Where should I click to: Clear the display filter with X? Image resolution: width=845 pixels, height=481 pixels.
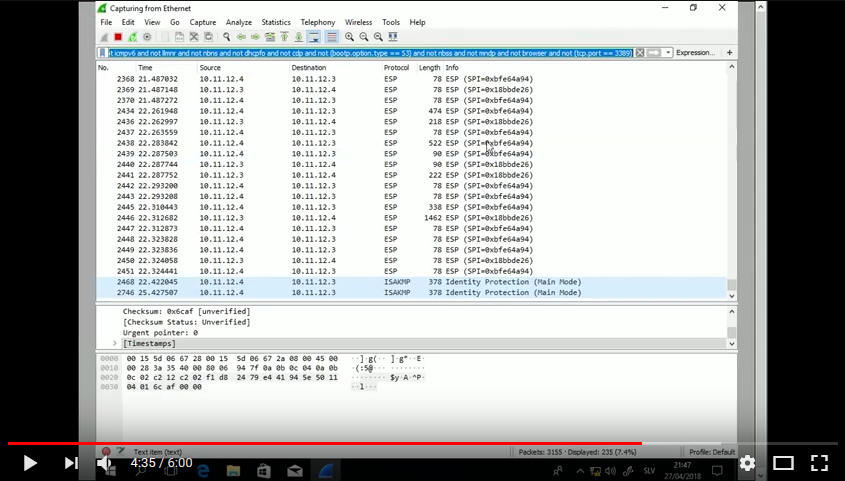click(x=640, y=53)
